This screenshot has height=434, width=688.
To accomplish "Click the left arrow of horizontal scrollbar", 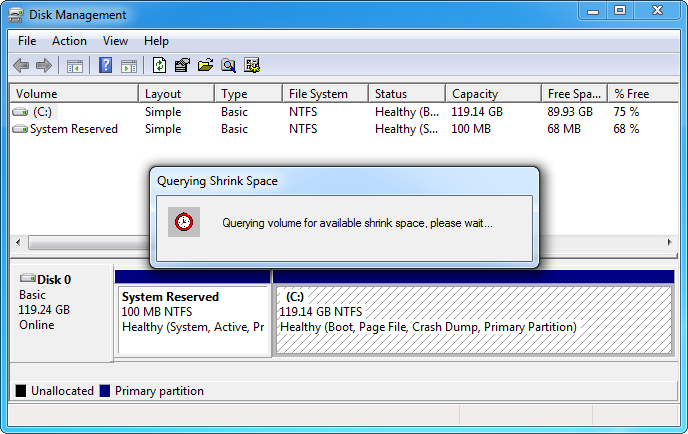I will [18, 242].
